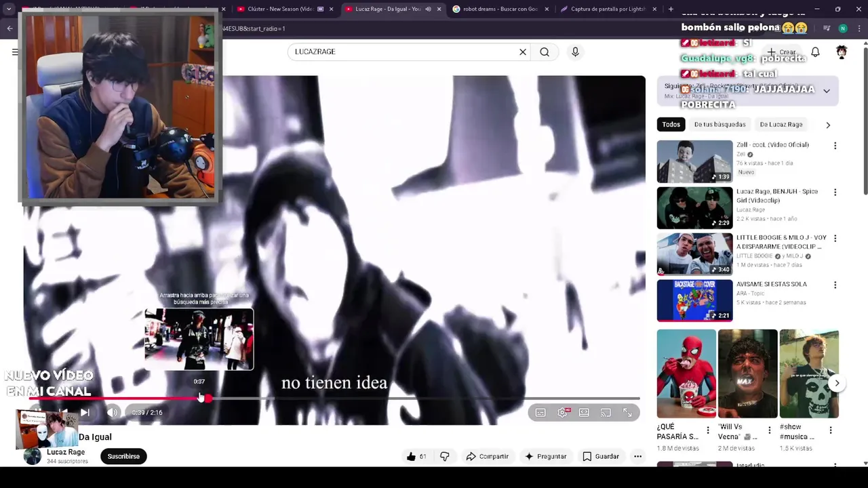Image resolution: width=868 pixels, height=488 pixels.
Task: Skip to the next video in player
Action: [x=85, y=412]
